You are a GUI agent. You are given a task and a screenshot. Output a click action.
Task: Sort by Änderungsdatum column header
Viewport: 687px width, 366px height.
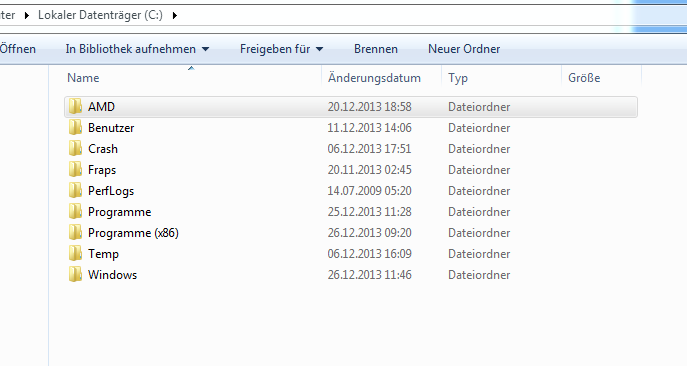tap(382, 78)
